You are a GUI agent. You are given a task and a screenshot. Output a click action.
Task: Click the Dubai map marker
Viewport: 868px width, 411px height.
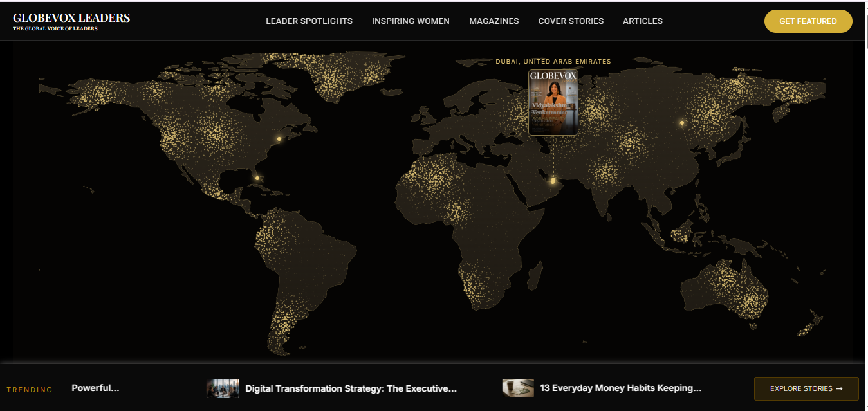[553, 181]
